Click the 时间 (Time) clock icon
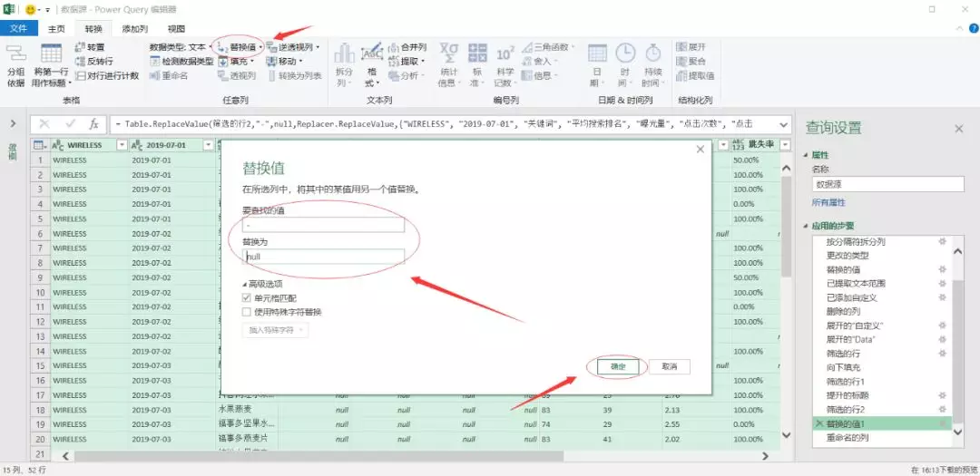The image size is (980, 476). pyautogui.click(x=625, y=53)
